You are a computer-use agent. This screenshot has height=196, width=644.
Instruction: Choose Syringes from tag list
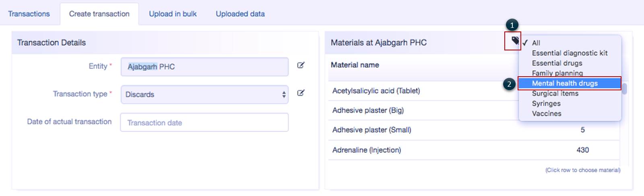click(546, 103)
